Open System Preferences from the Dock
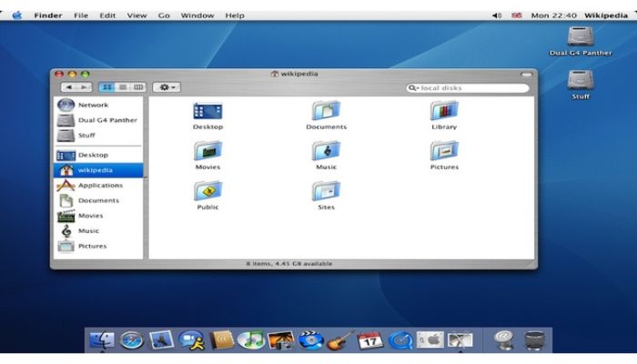Image resolution: width=637 pixels, height=364 pixels. (430, 339)
